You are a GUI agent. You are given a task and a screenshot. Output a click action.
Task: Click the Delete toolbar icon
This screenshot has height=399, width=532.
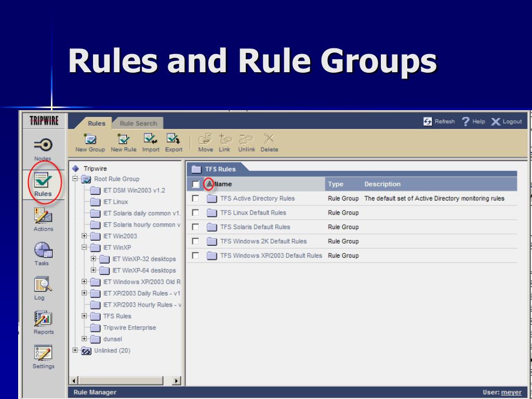click(x=269, y=139)
